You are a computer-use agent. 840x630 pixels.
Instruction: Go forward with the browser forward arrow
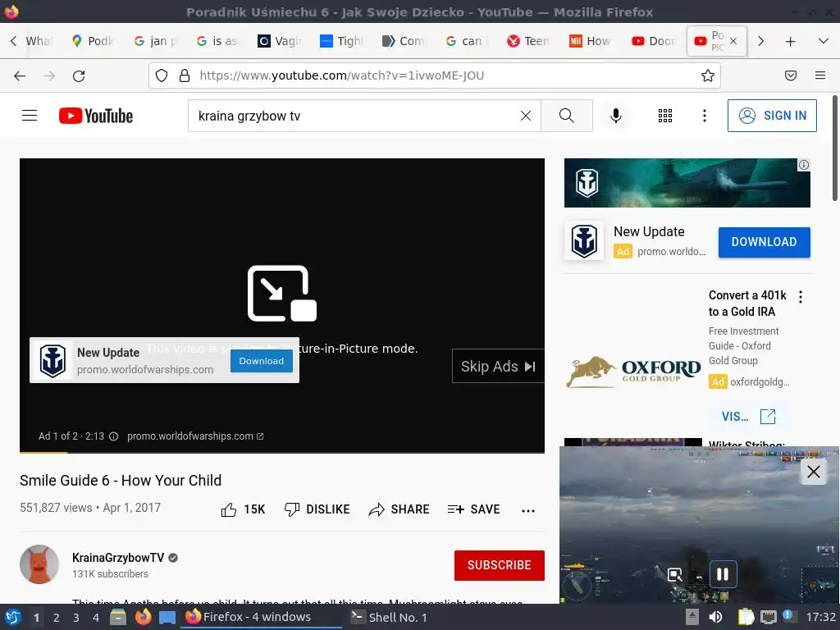point(49,76)
